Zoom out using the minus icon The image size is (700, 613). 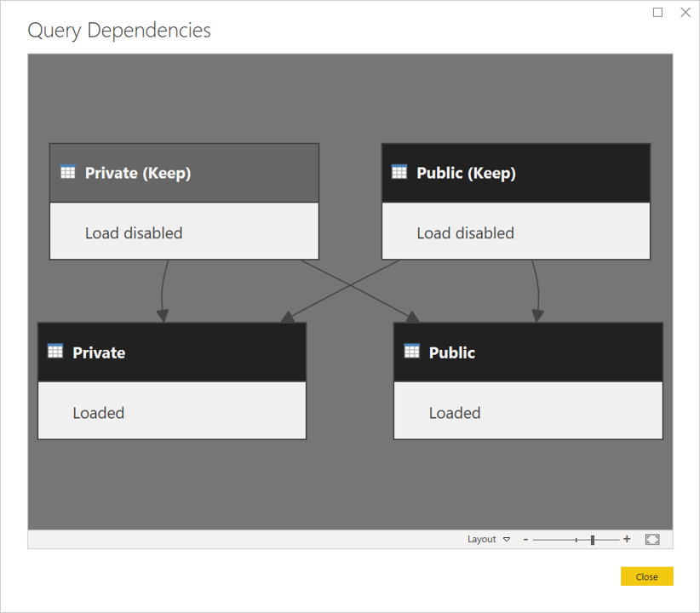pos(525,539)
